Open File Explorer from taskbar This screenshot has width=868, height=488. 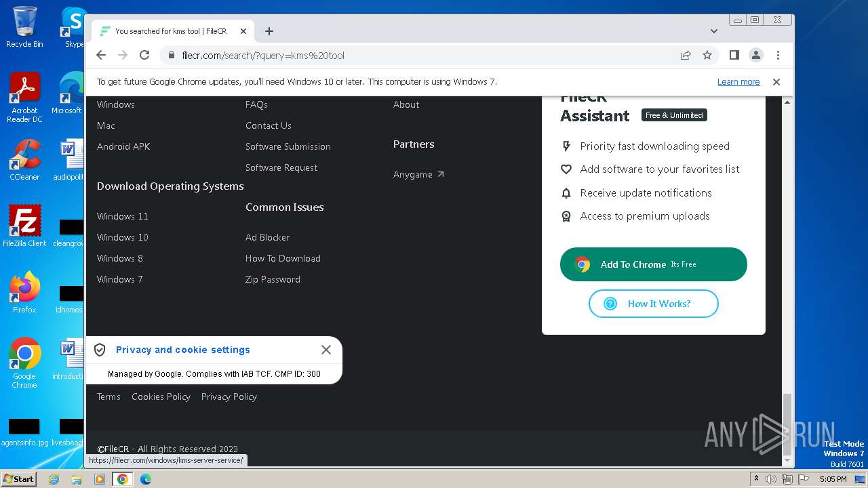[x=77, y=479]
